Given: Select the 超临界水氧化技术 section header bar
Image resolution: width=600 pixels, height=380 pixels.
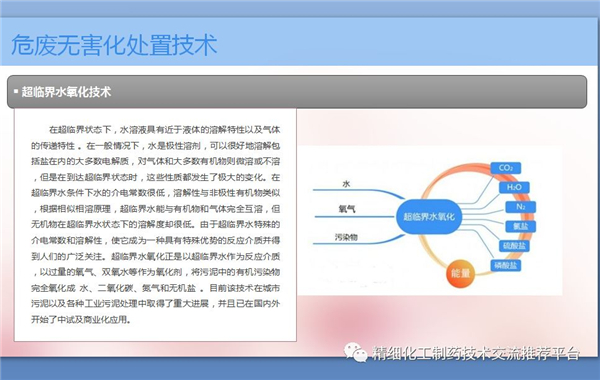Looking at the screenshot, I should [x=297, y=92].
